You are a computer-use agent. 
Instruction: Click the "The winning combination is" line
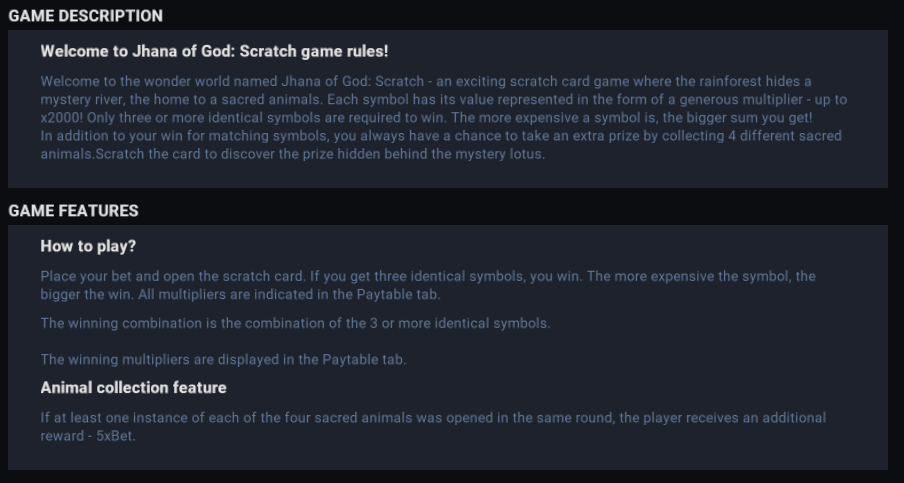point(295,323)
